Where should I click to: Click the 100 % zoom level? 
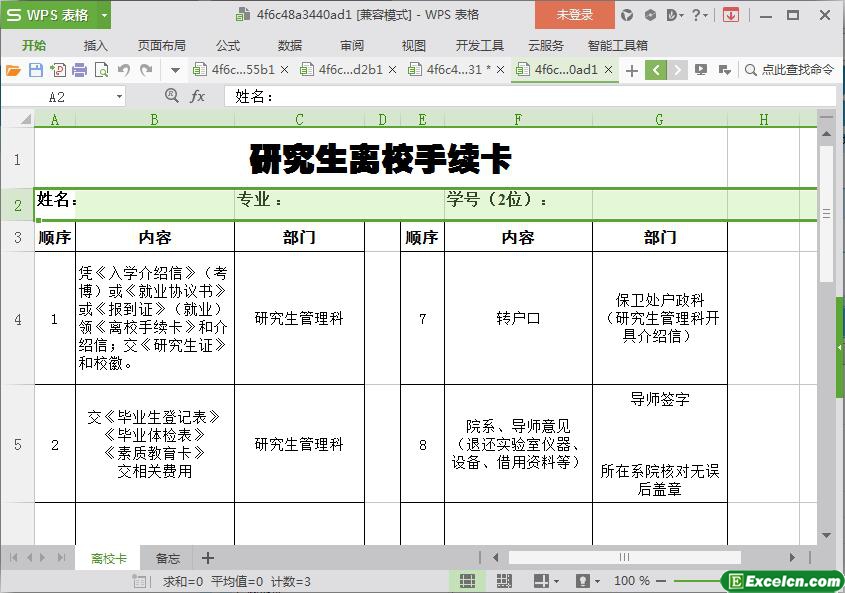632,581
